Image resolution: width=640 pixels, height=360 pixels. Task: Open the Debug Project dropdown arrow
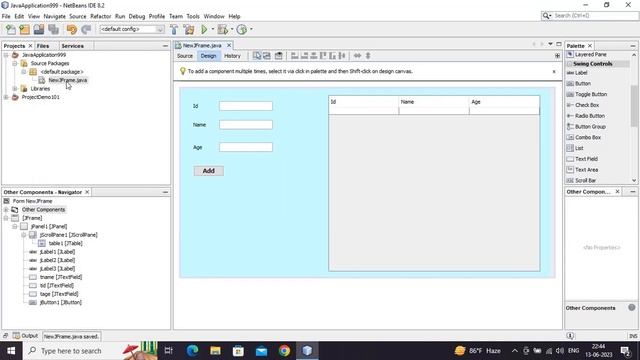click(232, 29)
